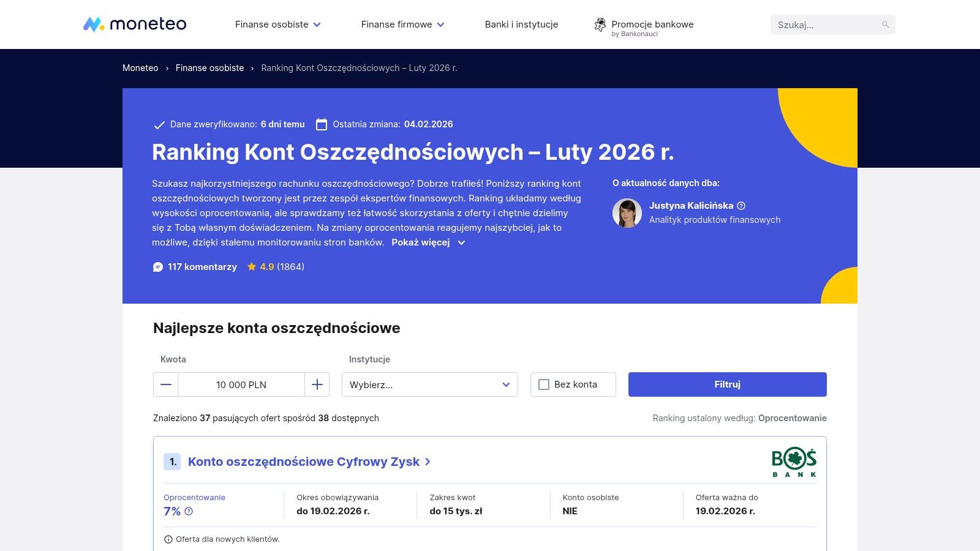Click the Oprocentowanie ranking sort label
The height and width of the screenshot is (551, 980).
792,418
